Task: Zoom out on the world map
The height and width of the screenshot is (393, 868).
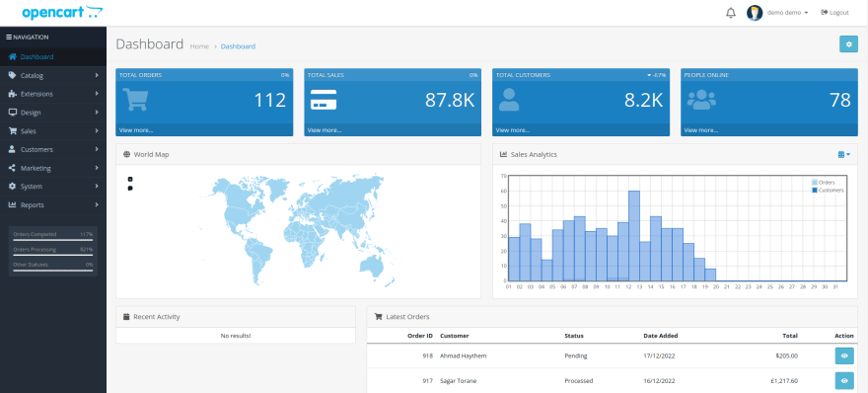Action: tap(130, 188)
